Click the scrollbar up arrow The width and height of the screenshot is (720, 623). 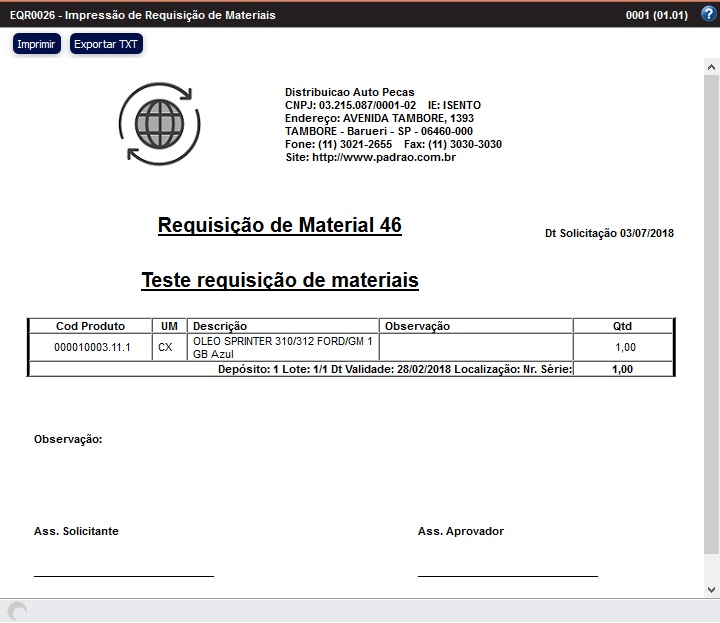[x=711, y=67]
